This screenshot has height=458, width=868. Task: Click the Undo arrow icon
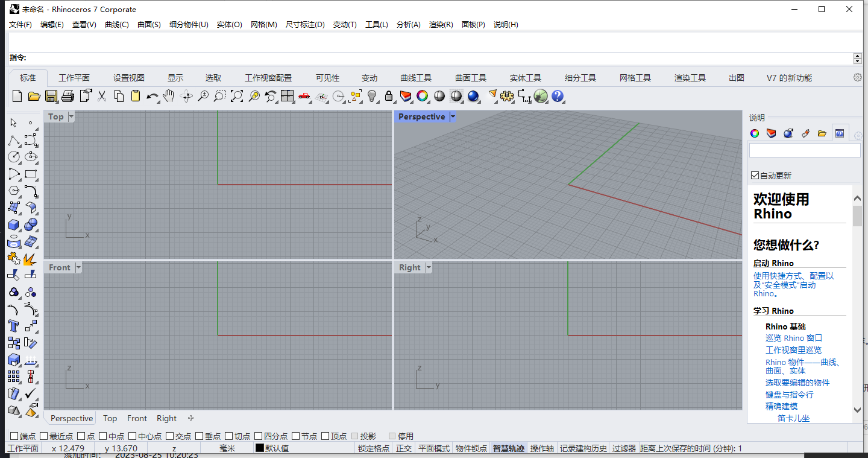(x=153, y=96)
